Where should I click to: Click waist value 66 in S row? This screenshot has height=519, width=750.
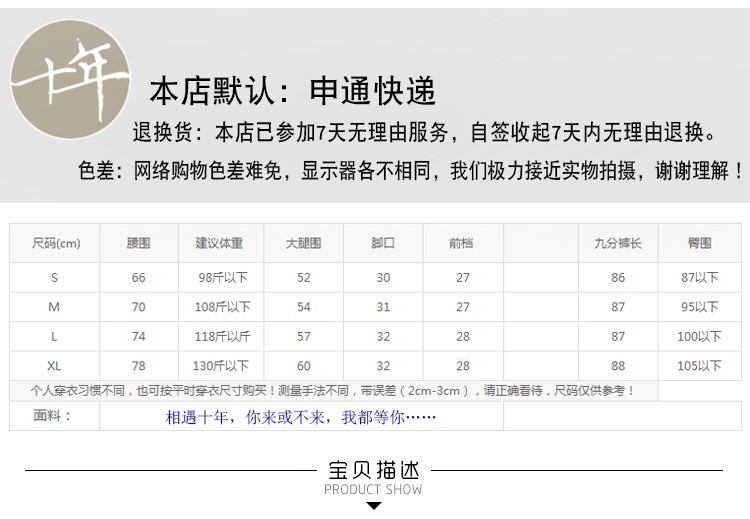139,277
